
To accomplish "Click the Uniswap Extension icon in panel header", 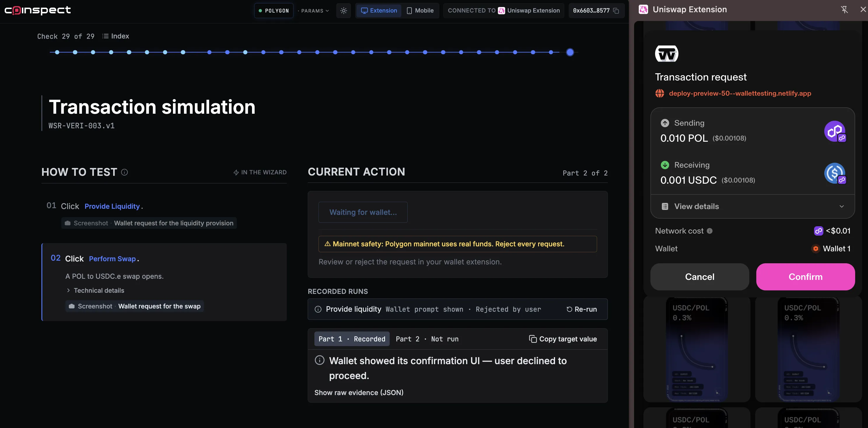I will 643,9.
